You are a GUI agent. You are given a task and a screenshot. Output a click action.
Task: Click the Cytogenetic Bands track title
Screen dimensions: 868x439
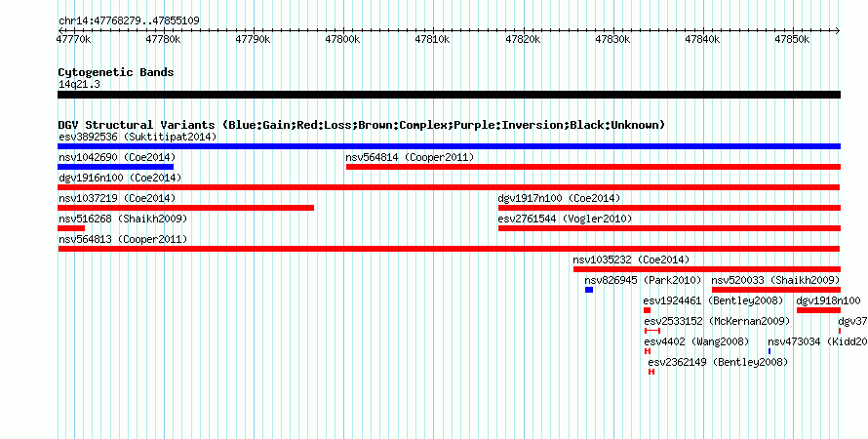[x=116, y=72]
